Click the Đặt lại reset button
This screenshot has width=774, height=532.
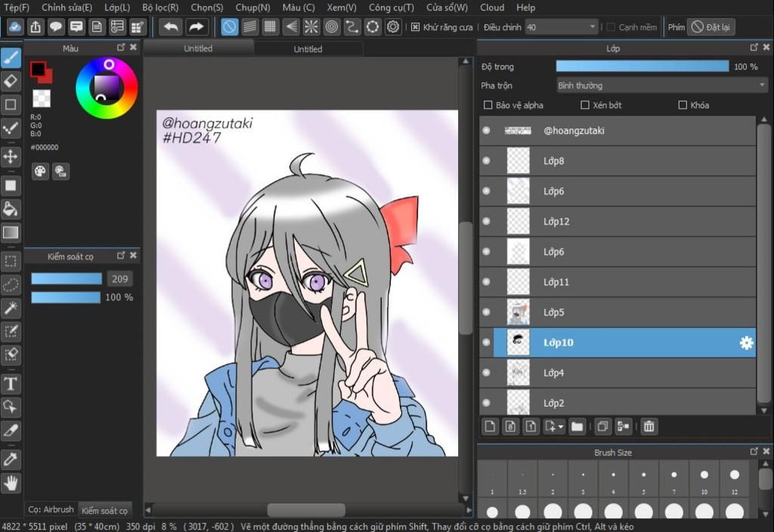(712, 27)
